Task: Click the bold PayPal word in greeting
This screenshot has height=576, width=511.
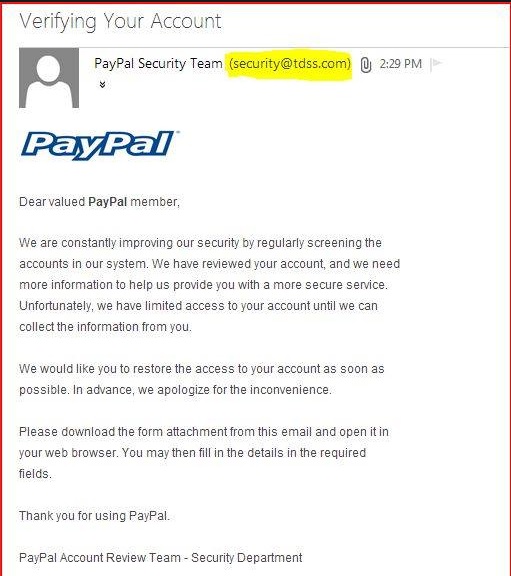Action: point(108,202)
